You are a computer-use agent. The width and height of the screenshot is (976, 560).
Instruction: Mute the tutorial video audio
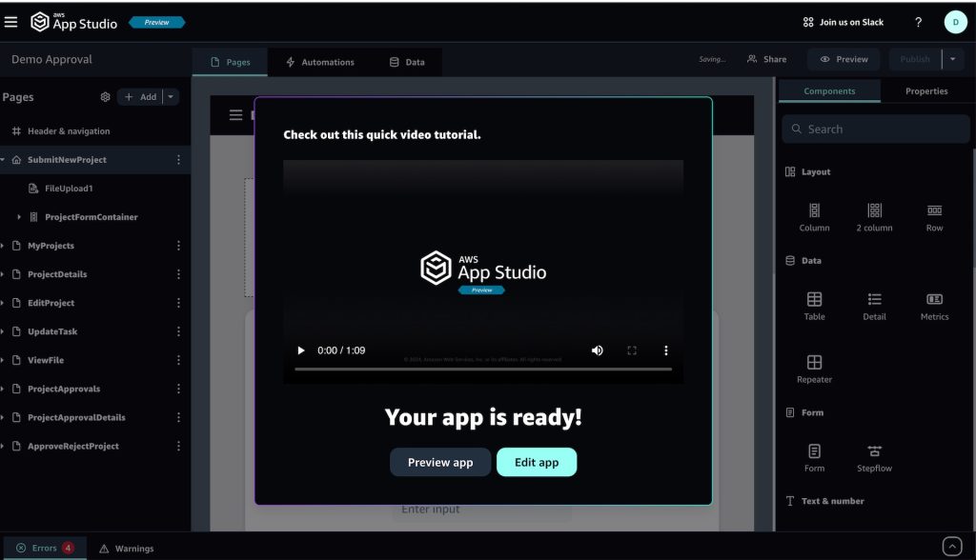(598, 350)
